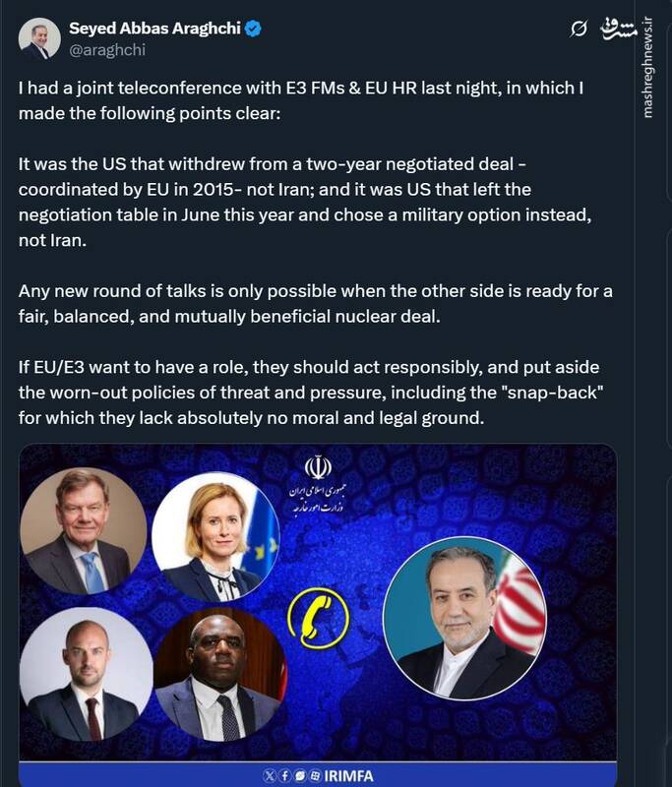Select the portrait with EU flag
The image size is (672, 787).
pyautogui.click(x=215, y=537)
